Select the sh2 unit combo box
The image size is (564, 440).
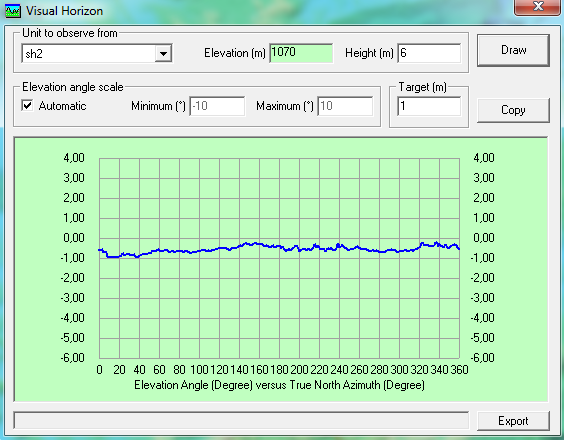click(96, 54)
